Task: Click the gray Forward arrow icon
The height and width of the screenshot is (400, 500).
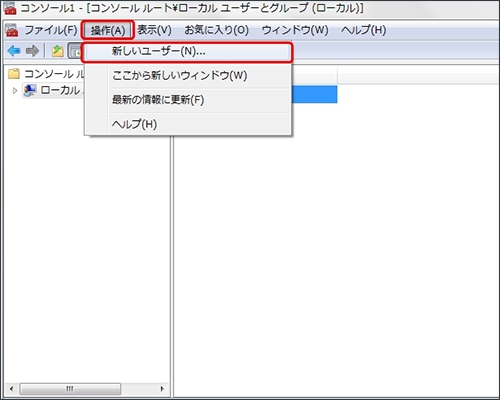Action: pyautogui.click(x=32, y=51)
